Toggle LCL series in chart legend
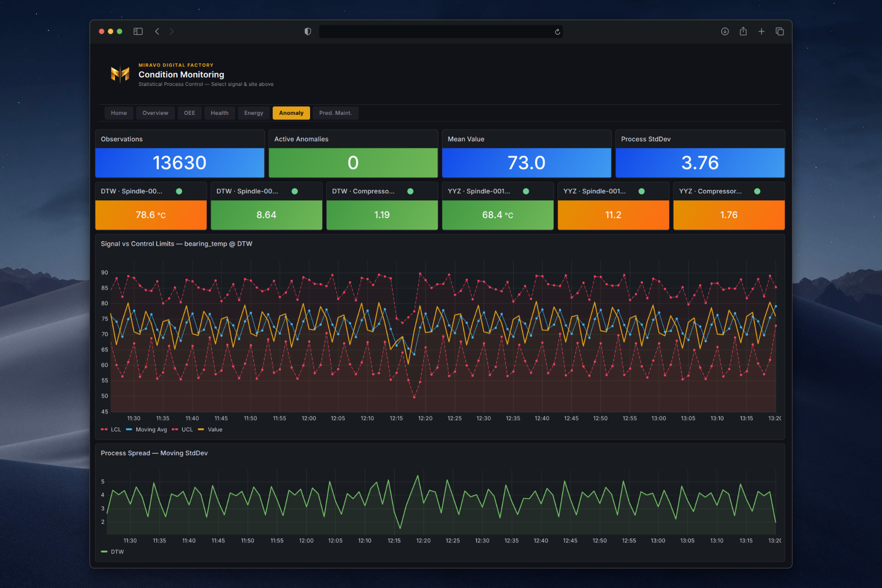This screenshot has width=882, height=588. [115, 430]
